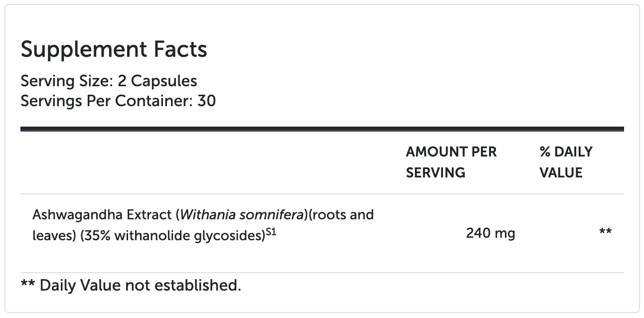Click the thick black divider line
This screenshot has height=318, width=644.
click(322, 129)
